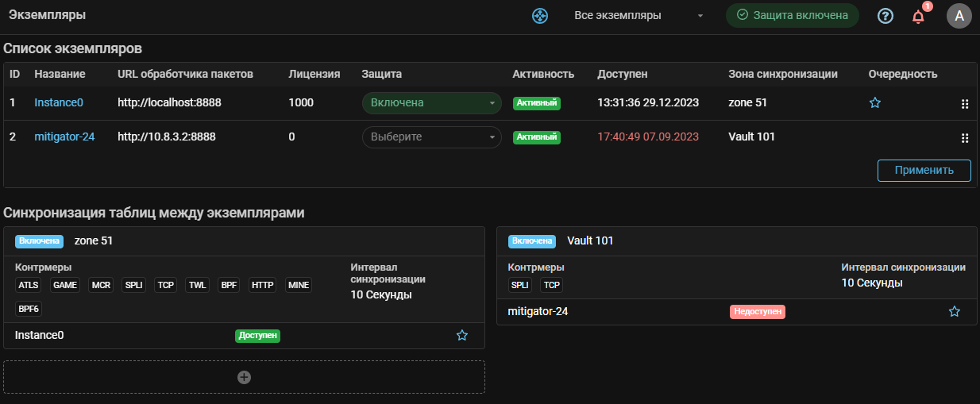Screen dimensions: 980x404
Task: Open user avatar "A" menu
Action: pyautogui.click(x=959, y=15)
